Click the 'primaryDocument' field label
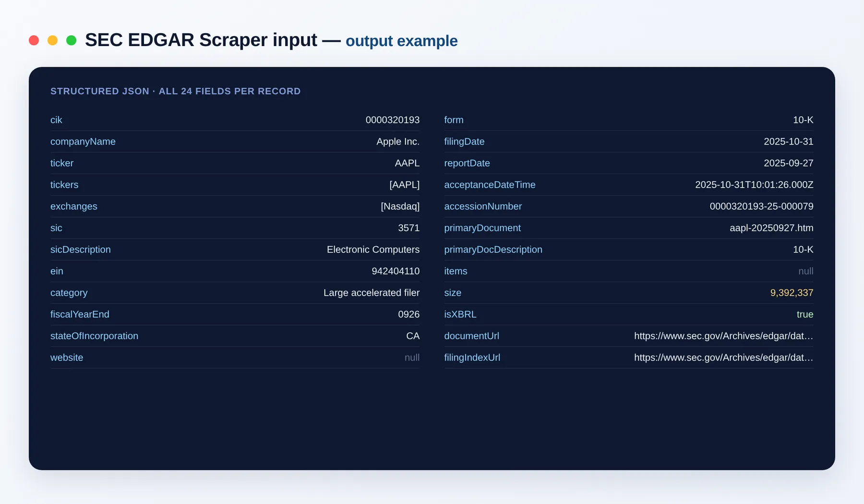This screenshot has height=504, width=864. [482, 228]
